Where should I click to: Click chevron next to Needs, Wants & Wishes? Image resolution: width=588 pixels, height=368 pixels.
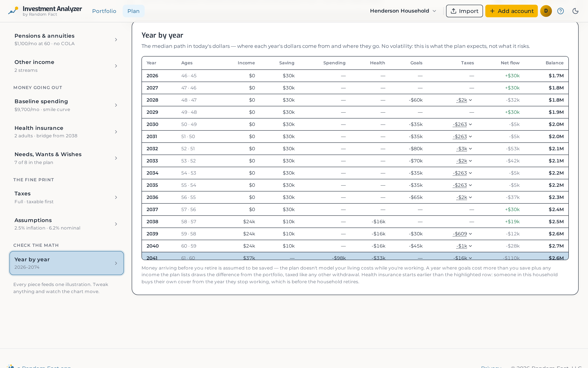tap(116, 158)
